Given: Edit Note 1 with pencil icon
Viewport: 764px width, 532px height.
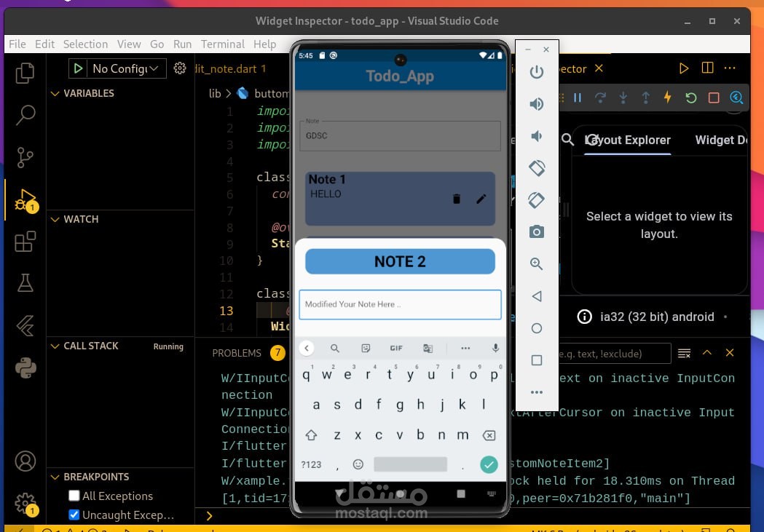Looking at the screenshot, I should [481, 199].
